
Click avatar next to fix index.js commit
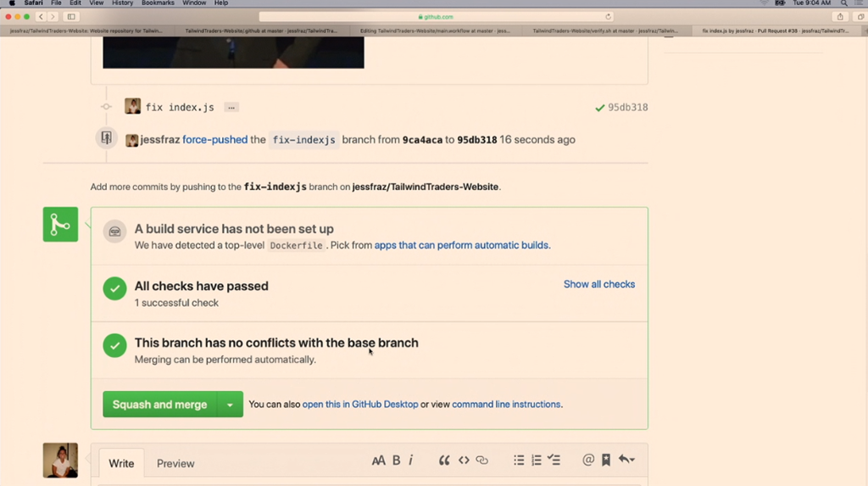132,106
